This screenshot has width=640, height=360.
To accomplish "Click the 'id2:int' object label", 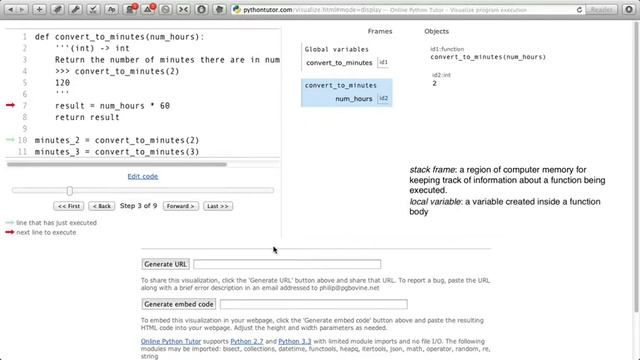I will (441, 75).
